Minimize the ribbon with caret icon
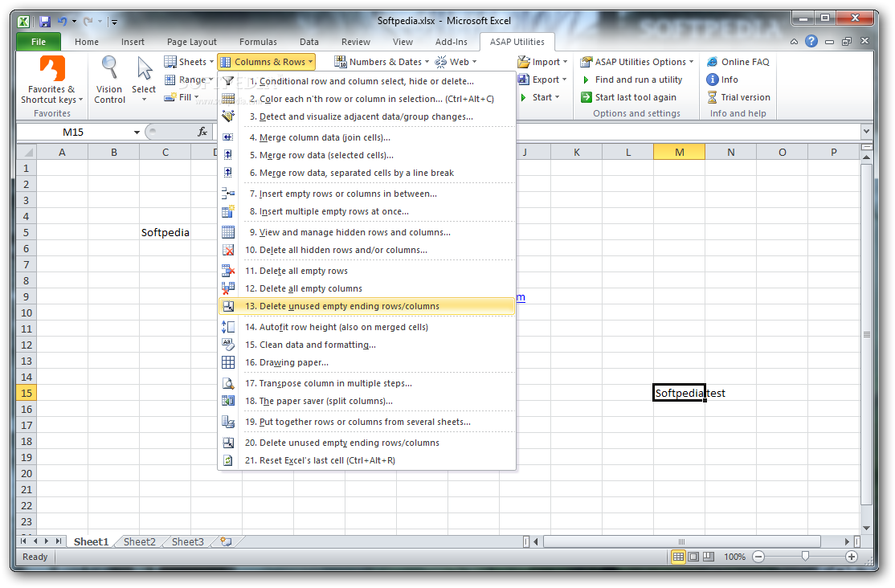895x588 pixels. coord(794,42)
